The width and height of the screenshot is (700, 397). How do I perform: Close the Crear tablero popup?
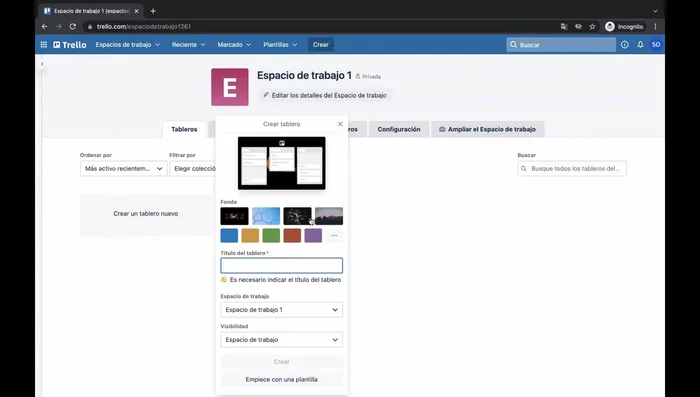[x=340, y=124]
